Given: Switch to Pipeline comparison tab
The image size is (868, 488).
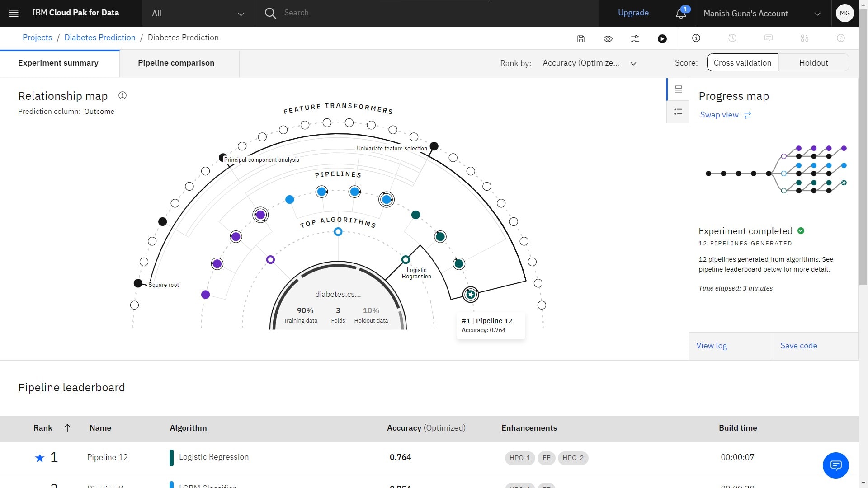Looking at the screenshot, I should tap(176, 62).
